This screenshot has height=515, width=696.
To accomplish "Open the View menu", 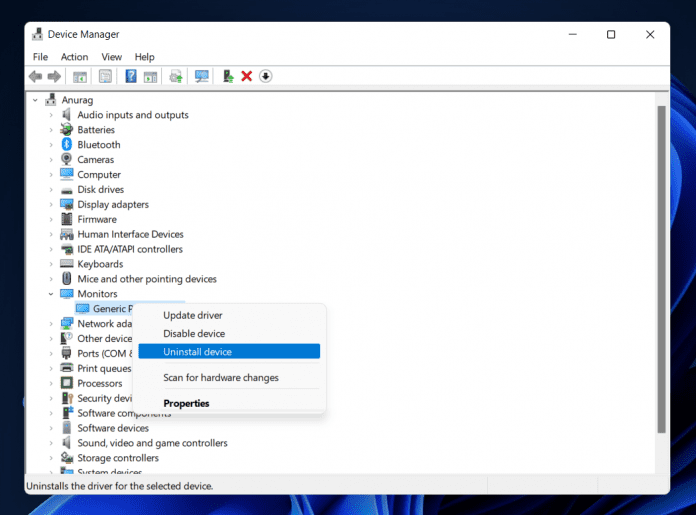I will point(111,57).
